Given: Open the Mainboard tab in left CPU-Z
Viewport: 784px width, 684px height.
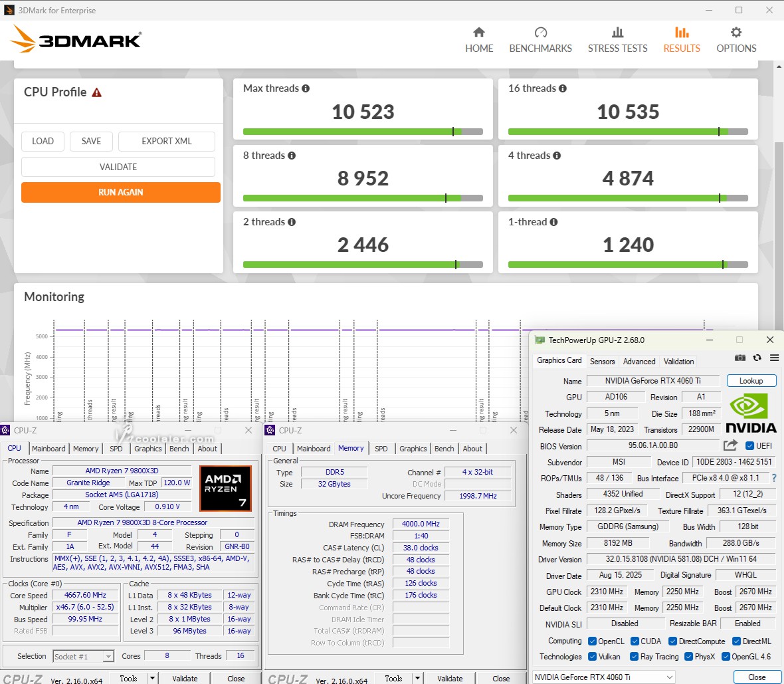Looking at the screenshot, I should coord(49,449).
